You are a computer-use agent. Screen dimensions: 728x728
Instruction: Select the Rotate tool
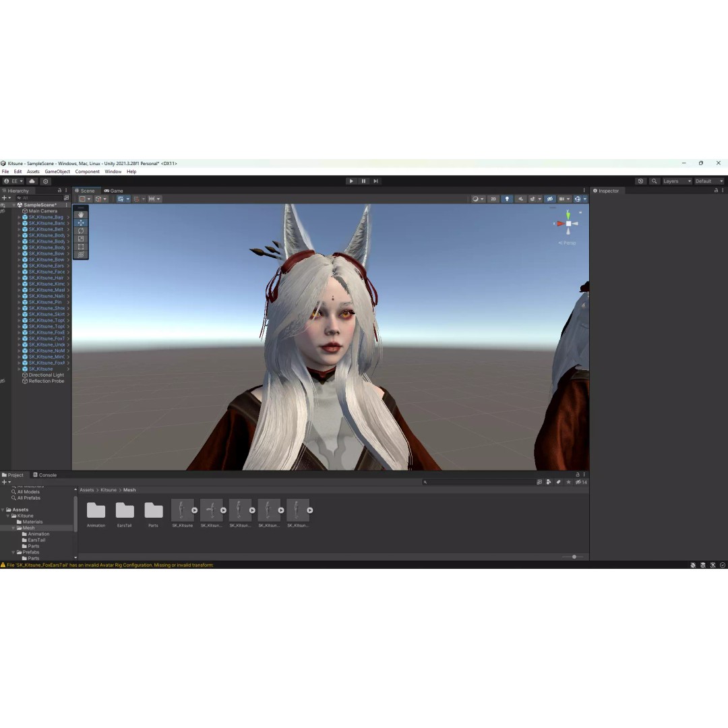point(81,231)
